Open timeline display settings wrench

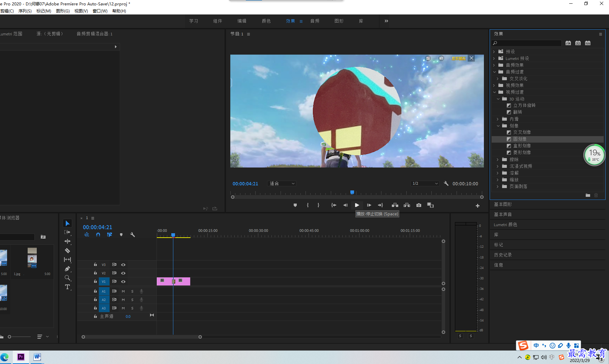pos(133,235)
